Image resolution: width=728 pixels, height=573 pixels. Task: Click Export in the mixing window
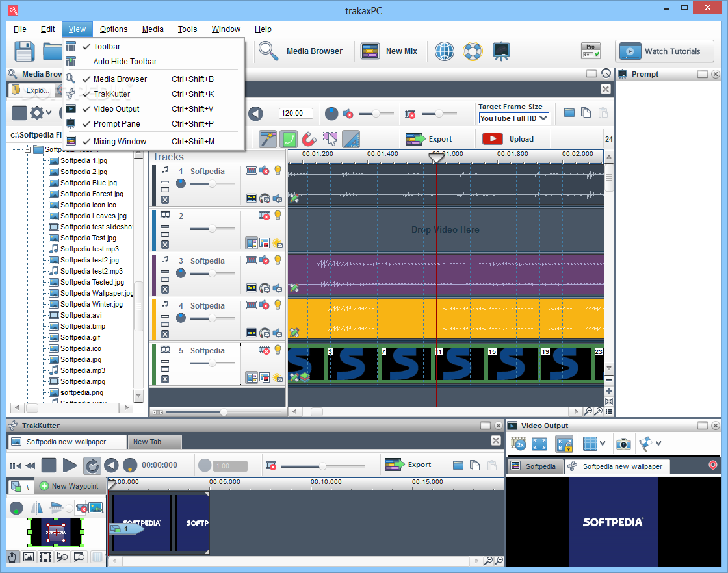[x=428, y=139]
